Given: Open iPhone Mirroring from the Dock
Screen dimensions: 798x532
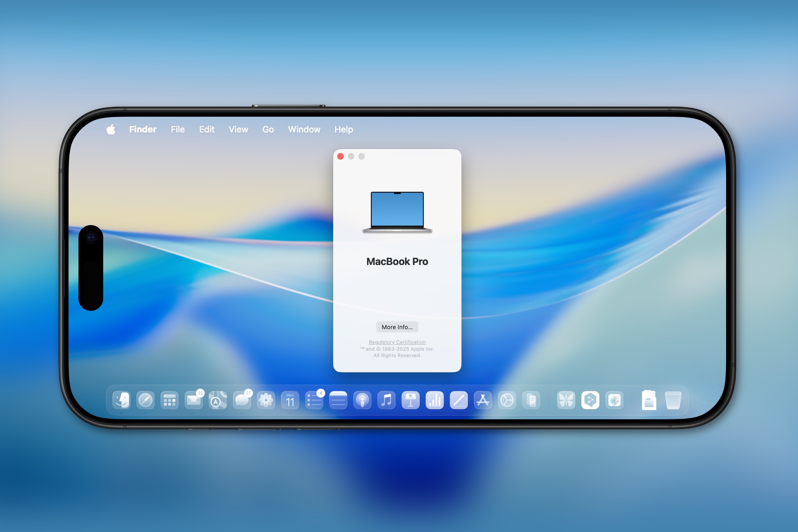Looking at the screenshot, I should pos(532,400).
